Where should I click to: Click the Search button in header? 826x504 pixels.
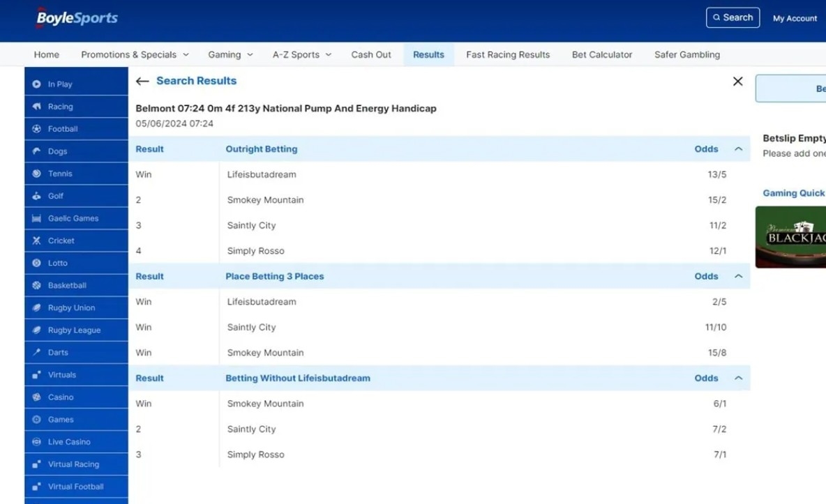coord(733,18)
